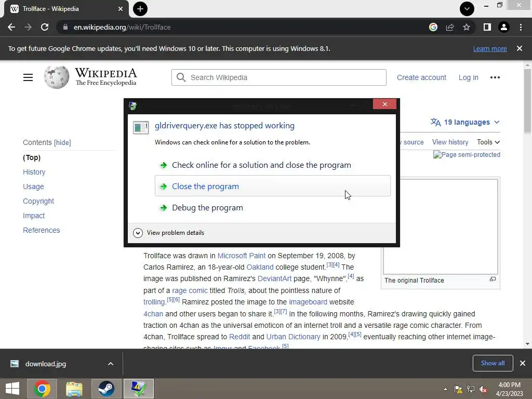Open the Oakland link
This screenshot has width=532, height=399.
pyautogui.click(x=260, y=268)
